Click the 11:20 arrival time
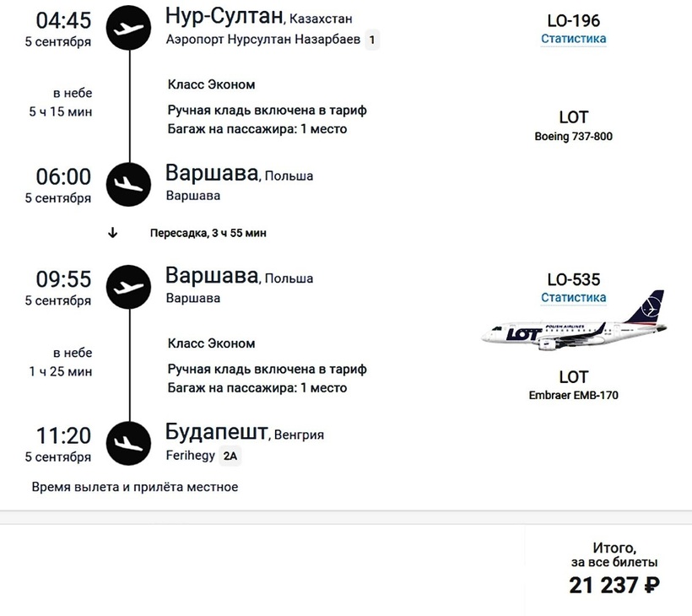692x616 pixels. pyautogui.click(x=63, y=436)
